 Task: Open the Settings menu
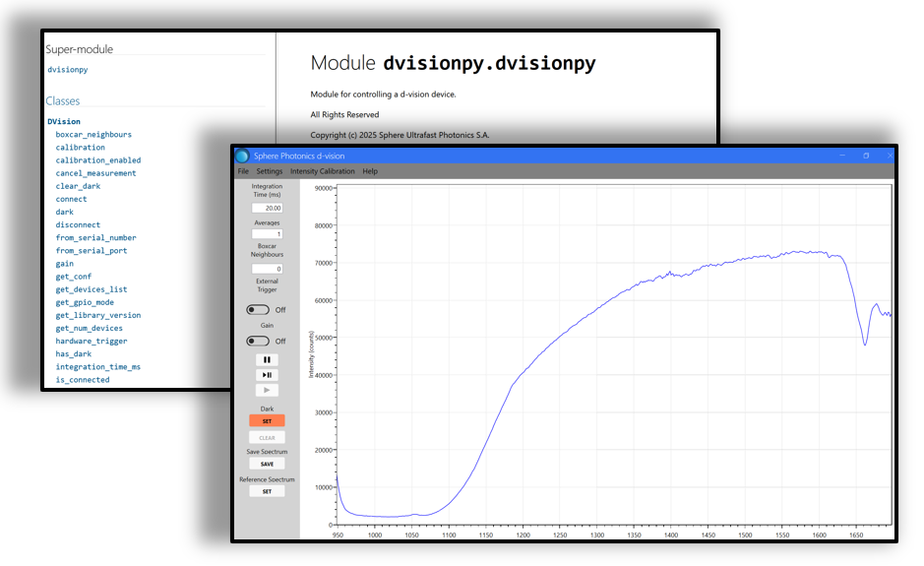[x=269, y=171]
